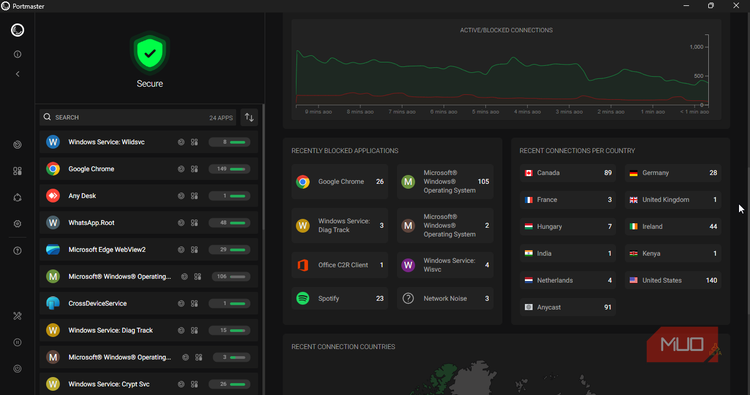Open blocked Google Chrome card showing 26

click(x=340, y=182)
